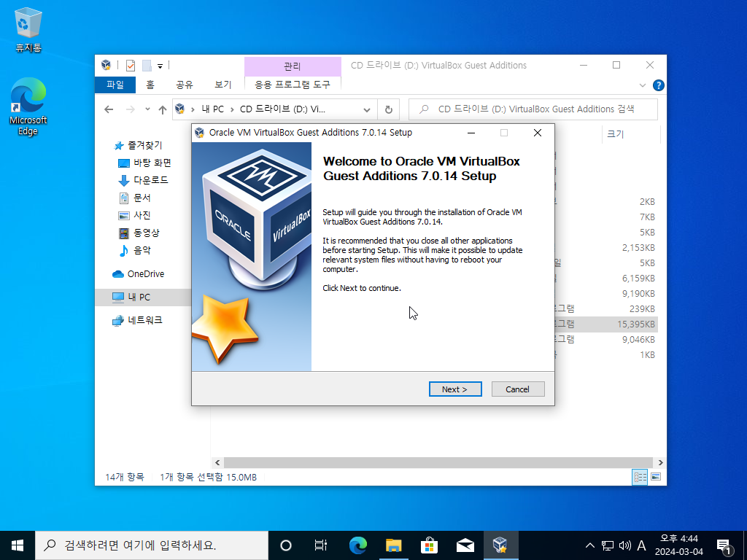Open 문서 folder in navigation pane
The image size is (747, 560).
tap(134, 198)
